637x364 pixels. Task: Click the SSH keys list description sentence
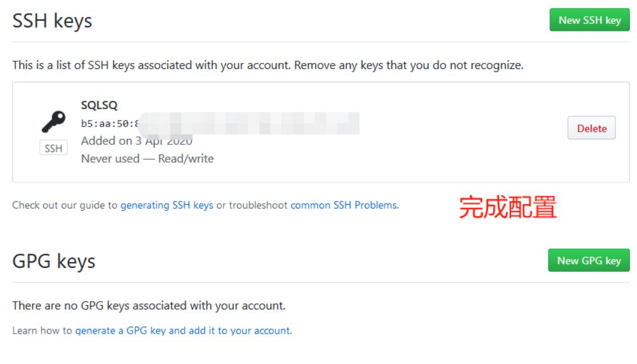[267, 65]
